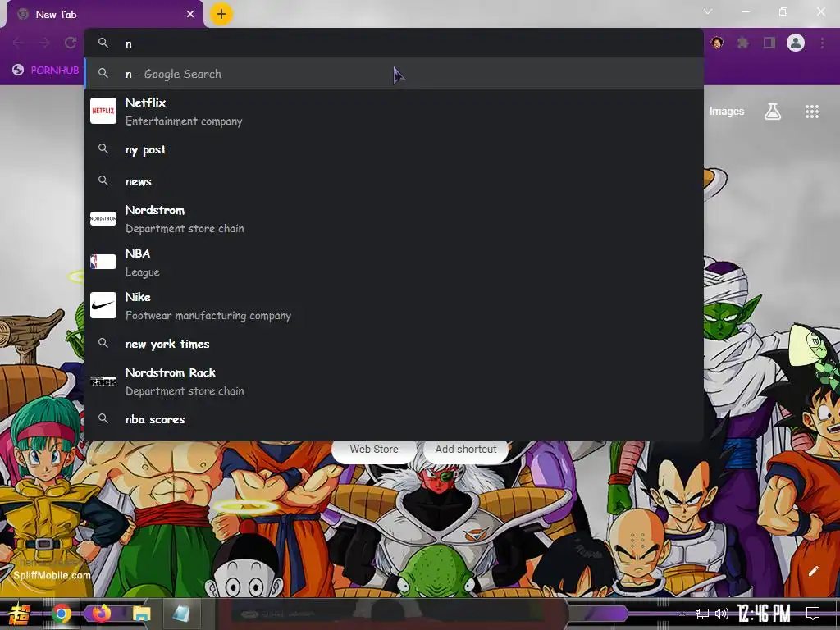
Task: Select the Nordstrom Rack suggestion
Action: click(x=394, y=381)
